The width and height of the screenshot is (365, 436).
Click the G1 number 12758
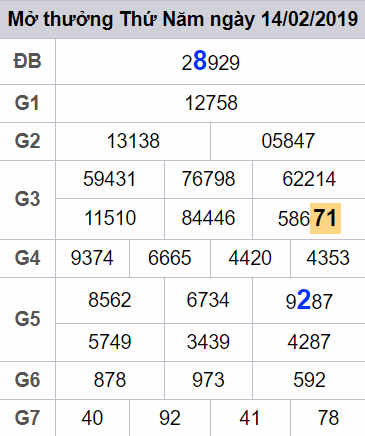(x=211, y=103)
